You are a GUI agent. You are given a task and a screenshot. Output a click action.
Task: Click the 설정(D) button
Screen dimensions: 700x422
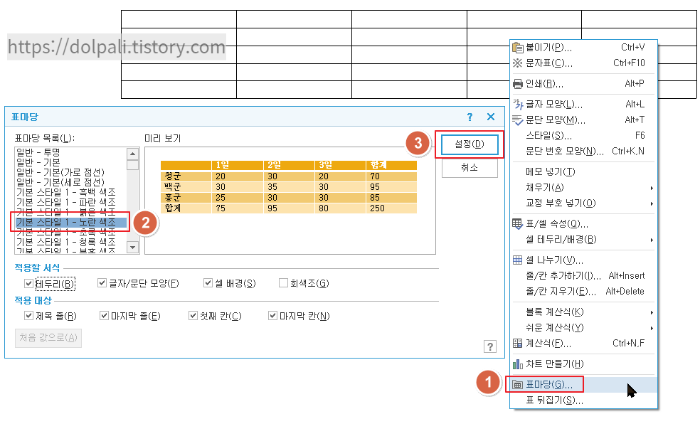point(469,144)
